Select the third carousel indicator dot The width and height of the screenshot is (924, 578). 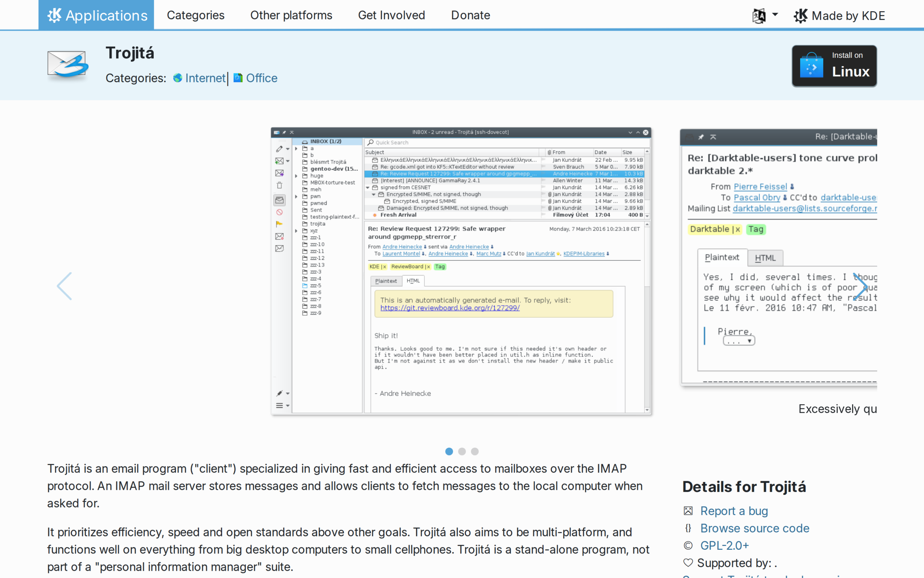click(x=475, y=452)
